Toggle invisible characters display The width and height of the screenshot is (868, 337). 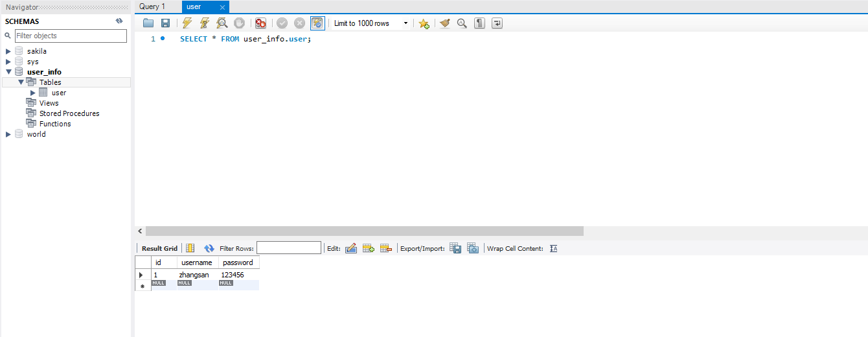click(479, 23)
